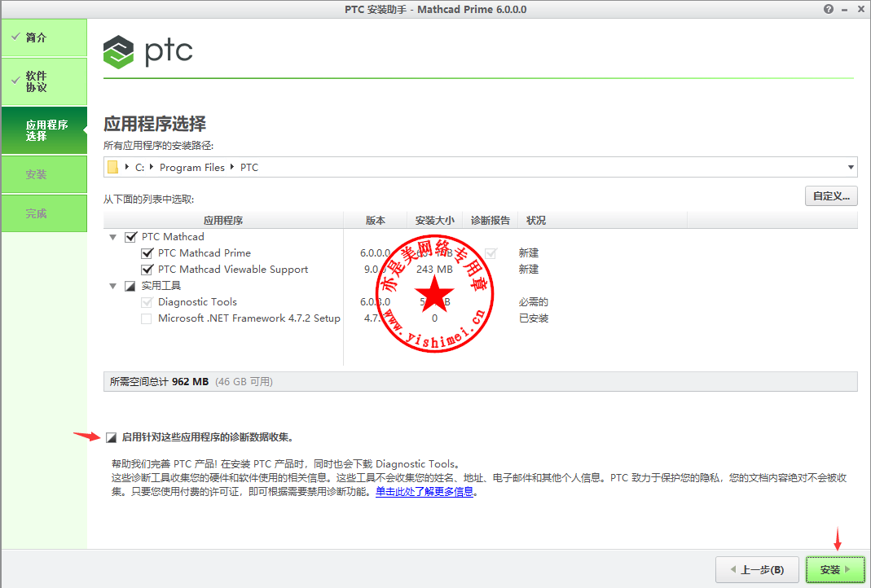The height and width of the screenshot is (588, 871).
Task: Select the PTC Mathcad Prime row label
Action: click(x=205, y=253)
